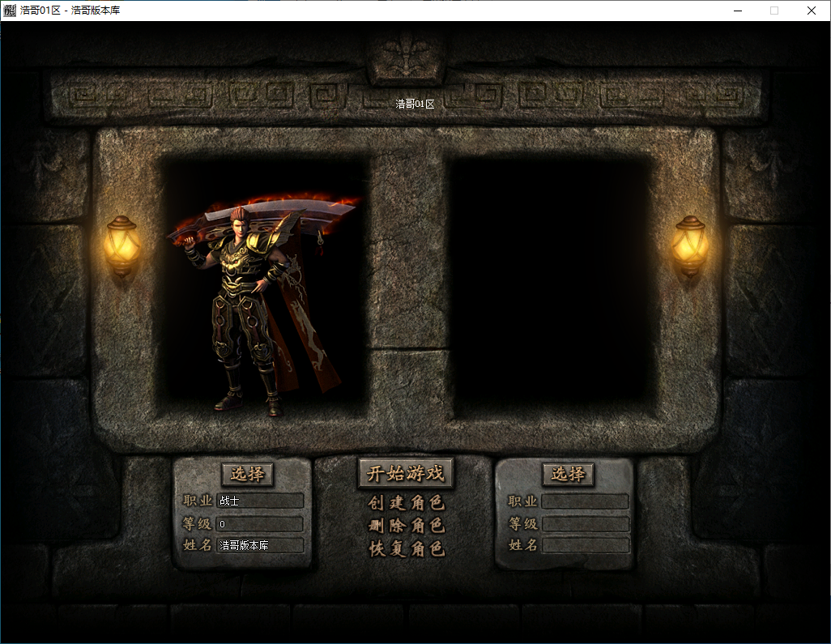Choose 创建角色 to create a character

point(406,503)
